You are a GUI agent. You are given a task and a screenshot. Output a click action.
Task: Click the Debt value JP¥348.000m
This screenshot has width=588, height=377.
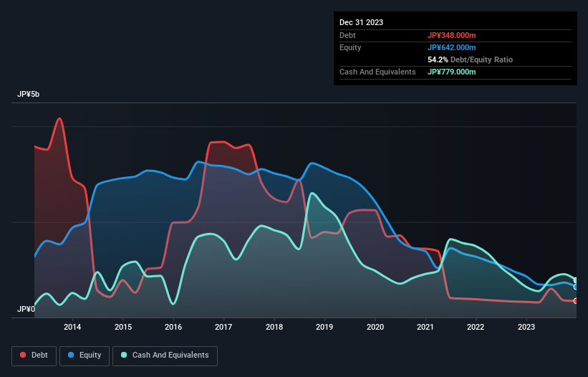pyautogui.click(x=451, y=35)
